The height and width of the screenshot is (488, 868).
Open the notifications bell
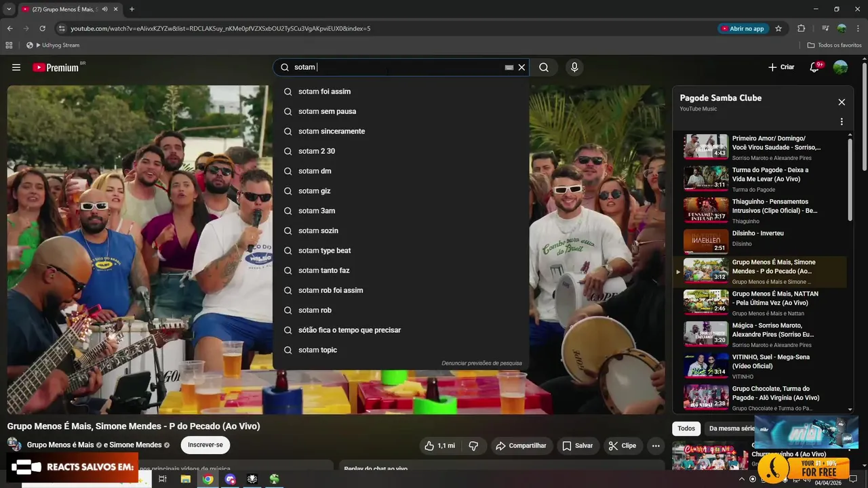click(815, 67)
